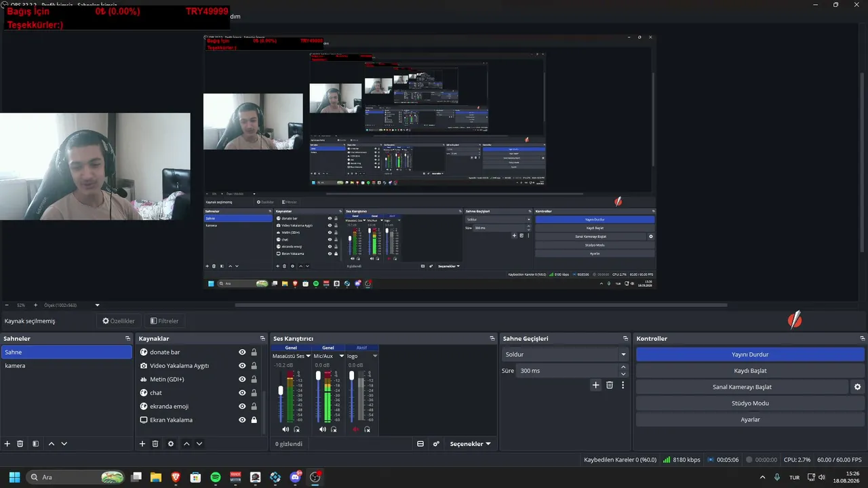
Task: Expand the Seçenekler menu in mixer
Action: pos(470,444)
